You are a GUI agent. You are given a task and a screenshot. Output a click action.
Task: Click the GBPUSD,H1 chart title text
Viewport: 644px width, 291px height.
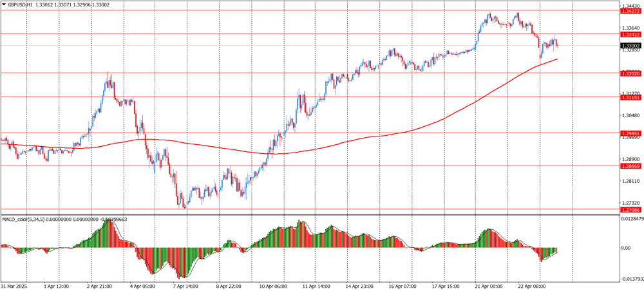pyautogui.click(x=22, y=5)
